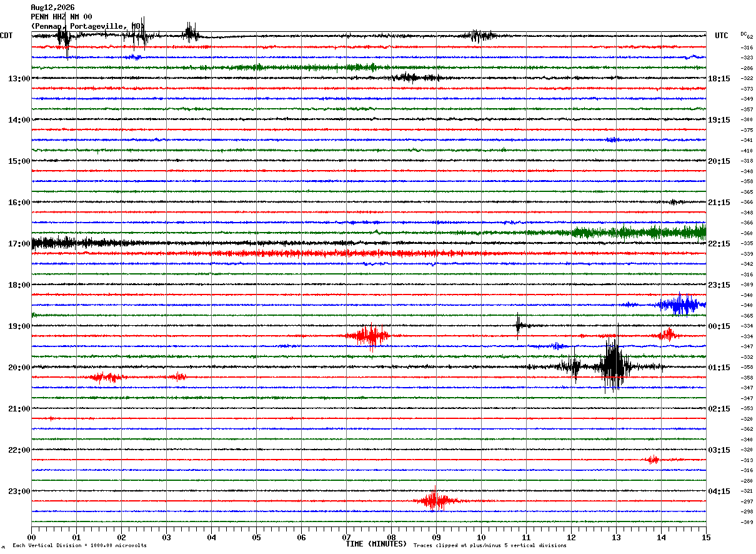Click the date label Aug12,2026

(52, 8)
